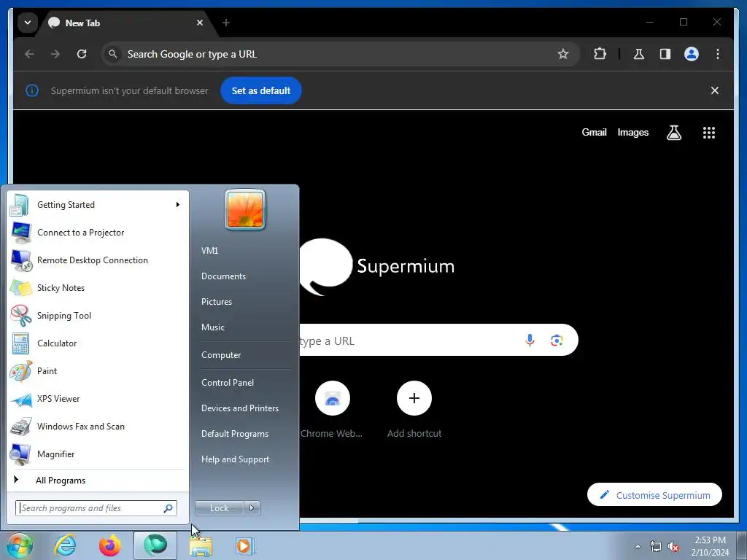Open the toolbar flask experiments icon
747x560 pixels.
click(x=639, y=54)
